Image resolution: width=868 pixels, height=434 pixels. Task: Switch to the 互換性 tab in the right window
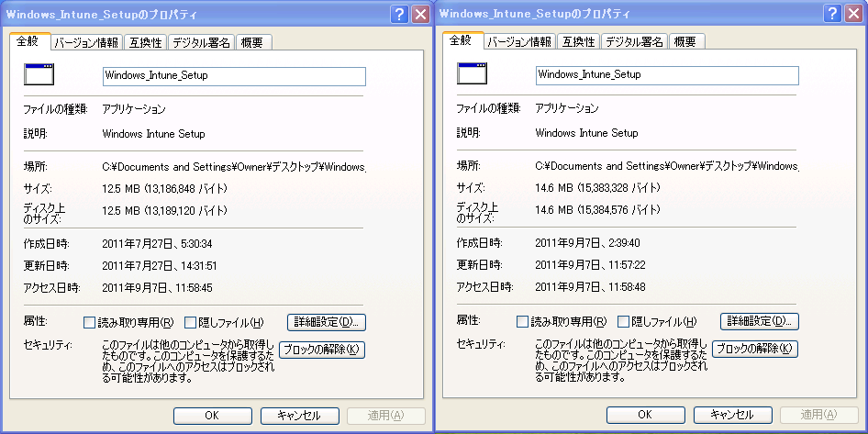tap(579, 42)
